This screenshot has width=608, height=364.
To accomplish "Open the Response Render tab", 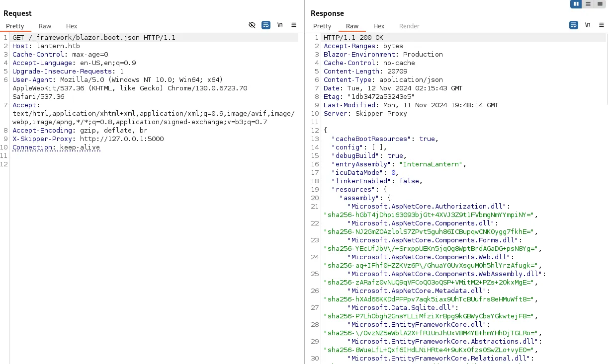I will [x=409, y=26].
